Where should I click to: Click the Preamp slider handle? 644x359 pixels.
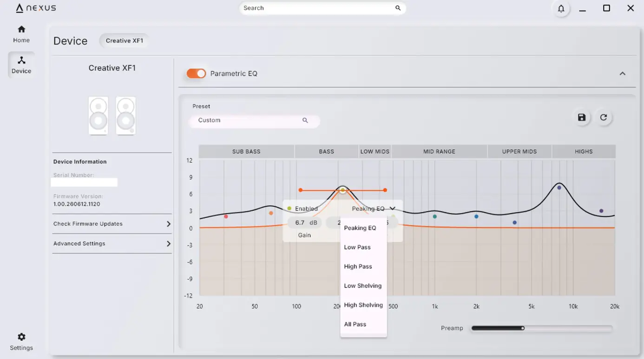523,328
